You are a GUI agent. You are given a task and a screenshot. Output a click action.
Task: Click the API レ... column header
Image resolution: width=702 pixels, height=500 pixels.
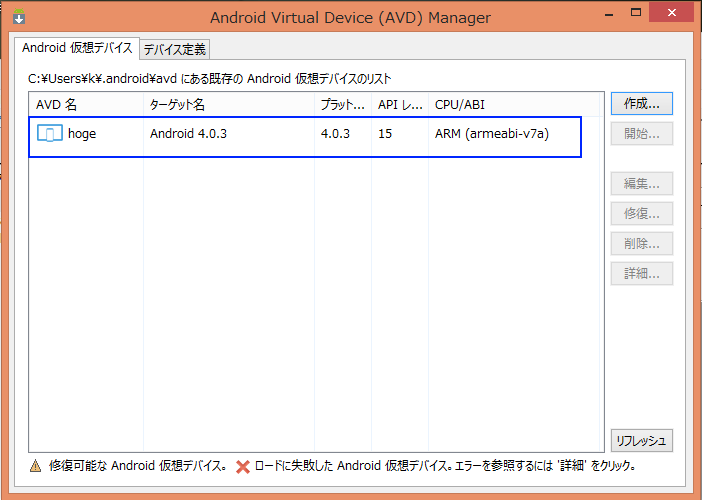click(400, 105)
